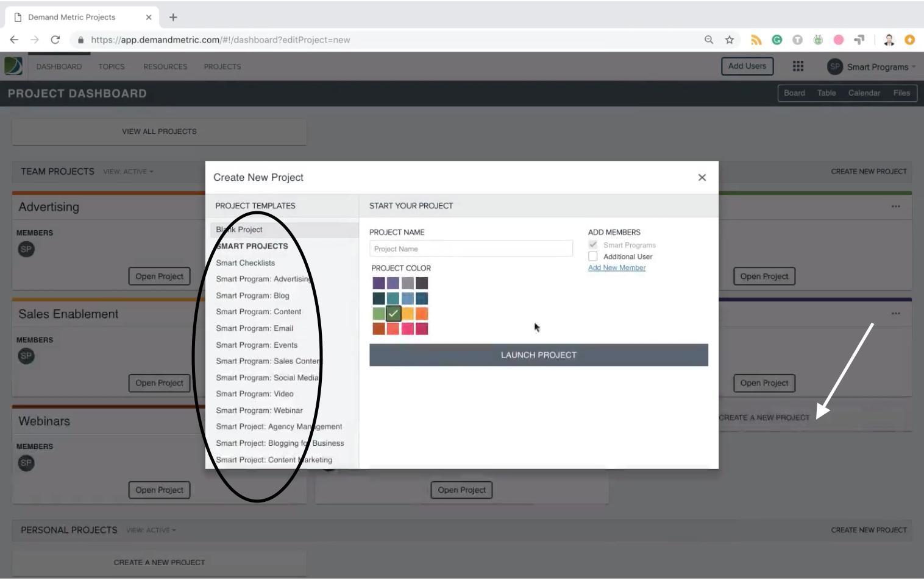
Task: Expand Personal Projects VIEW: ACTIVE dropdown
Action: point(151,530)
